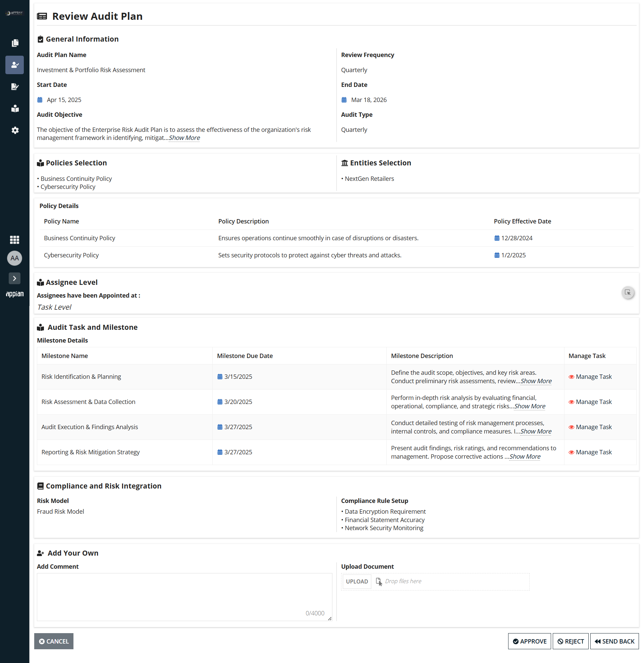Viewport: 644px width, 663px height.
Task: Click the floating cursor selection icon
Action: [628, 293]
